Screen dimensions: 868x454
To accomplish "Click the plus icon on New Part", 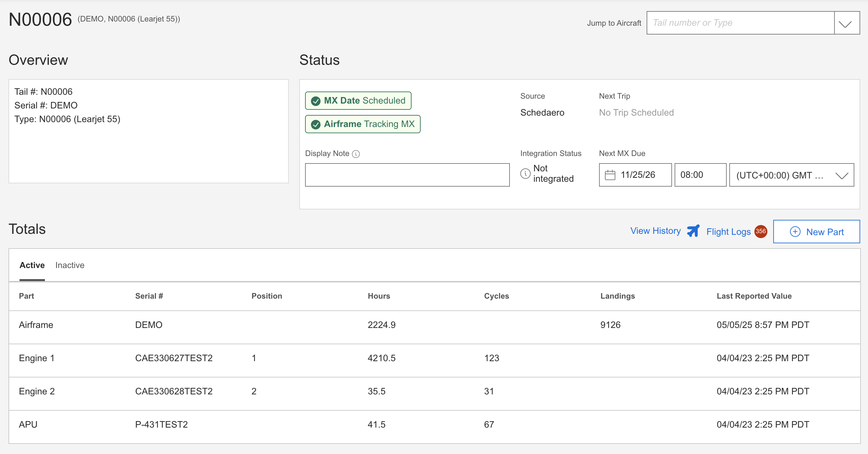I will point(795,232).
